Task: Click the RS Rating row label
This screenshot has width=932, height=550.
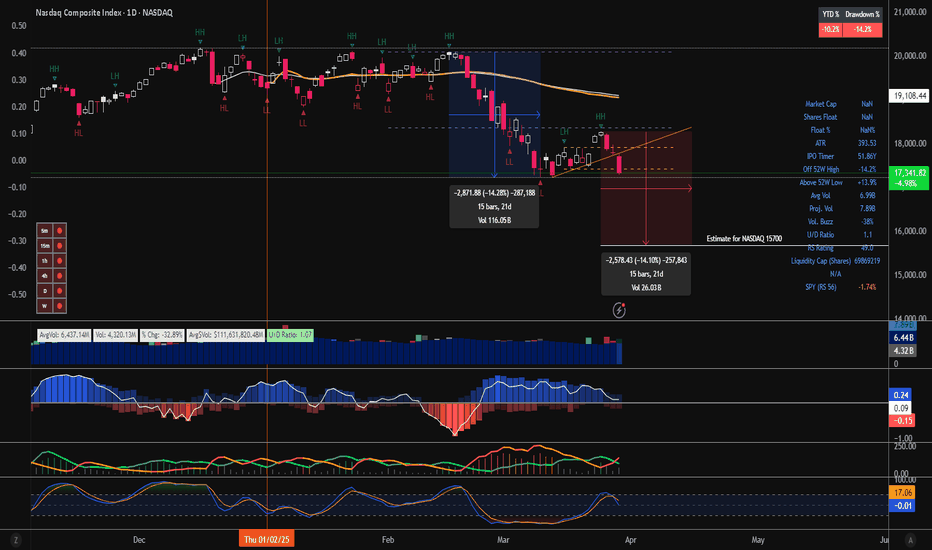Action: [x=820, y=248]
